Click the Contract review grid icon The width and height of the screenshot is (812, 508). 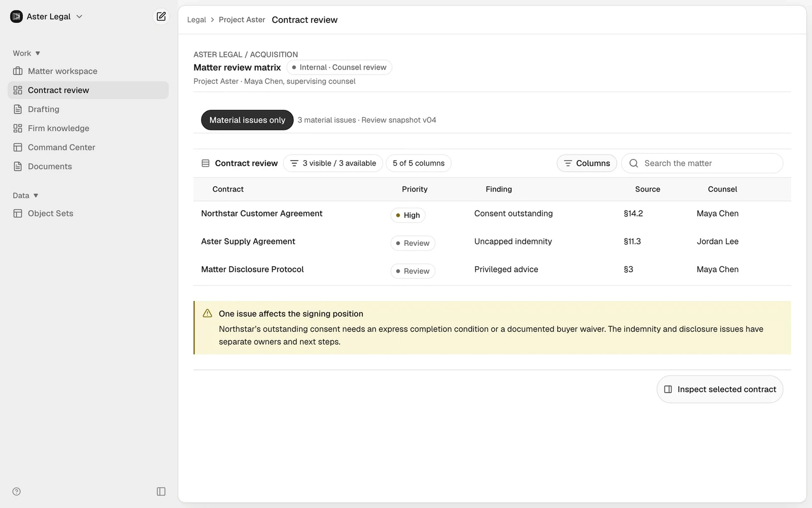click(x=18, y=90)
